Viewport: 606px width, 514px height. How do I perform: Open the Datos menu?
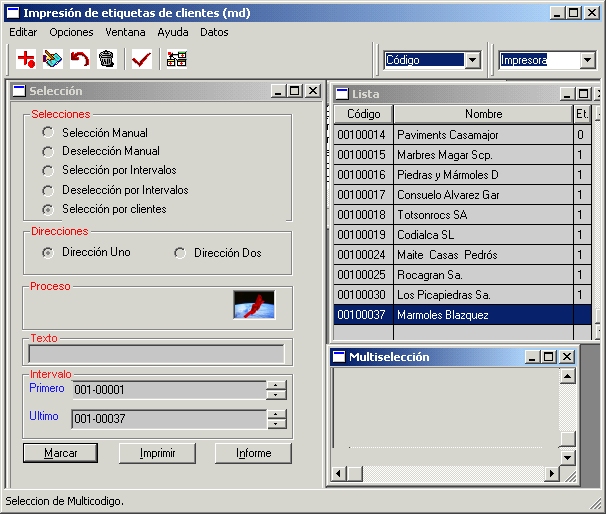tap(214, 32)
